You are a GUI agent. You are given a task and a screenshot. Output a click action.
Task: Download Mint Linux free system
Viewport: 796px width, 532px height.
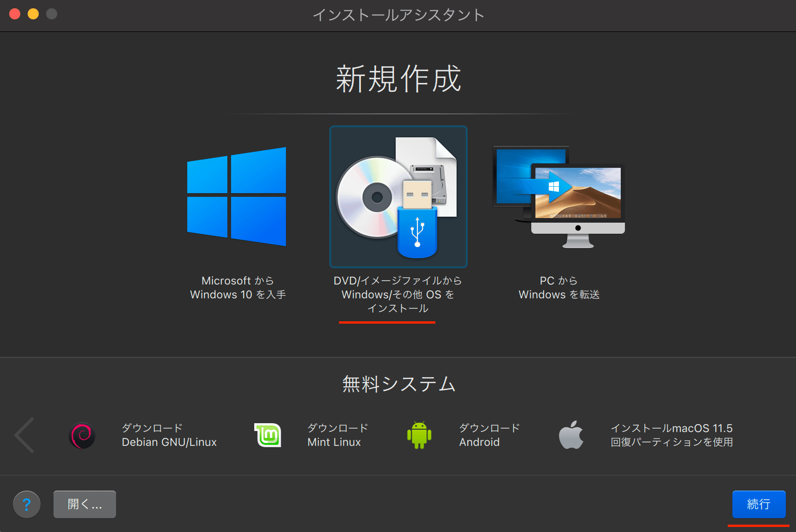[x=337, y=435]
